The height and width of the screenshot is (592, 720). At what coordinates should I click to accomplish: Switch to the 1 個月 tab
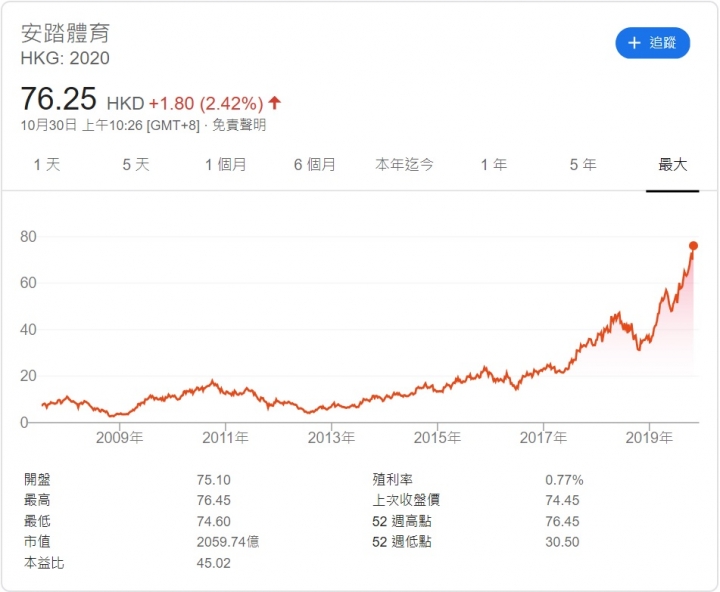[225, 164]
